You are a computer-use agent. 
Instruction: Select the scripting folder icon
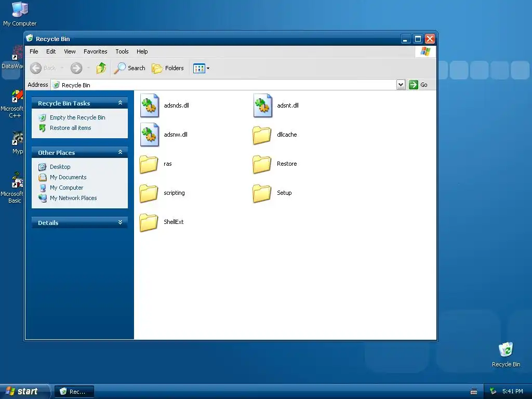coord(149,193)
